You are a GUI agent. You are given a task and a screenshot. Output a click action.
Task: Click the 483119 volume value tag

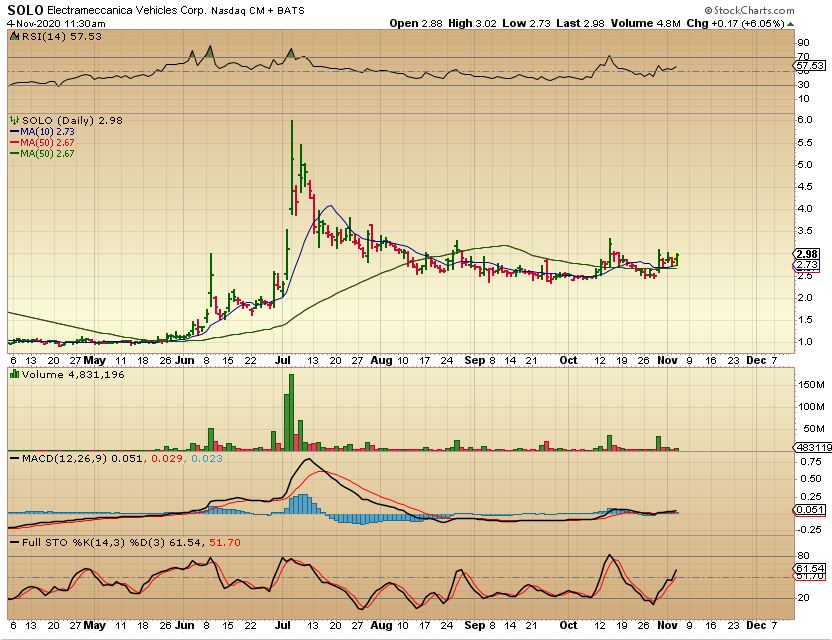(813, 447)
